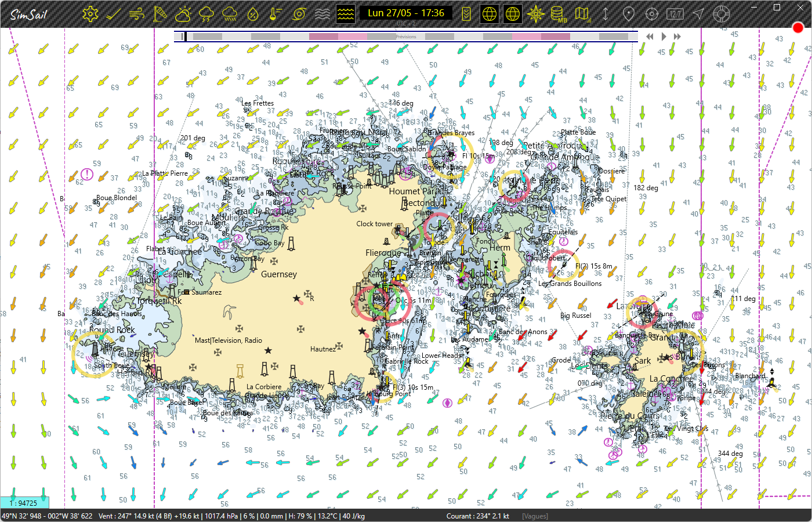Click the windsock icon
Screen dimensions: 812x522
160,14
